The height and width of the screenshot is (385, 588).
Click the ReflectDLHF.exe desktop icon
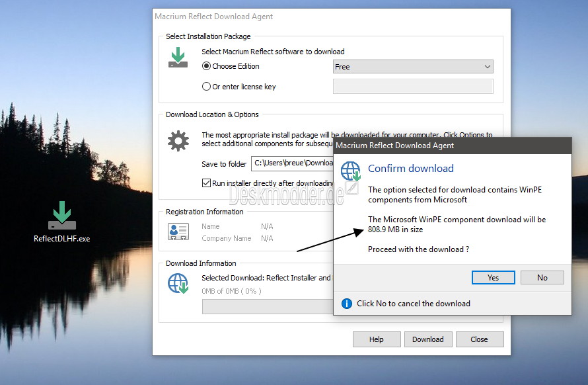click(62, 222)
